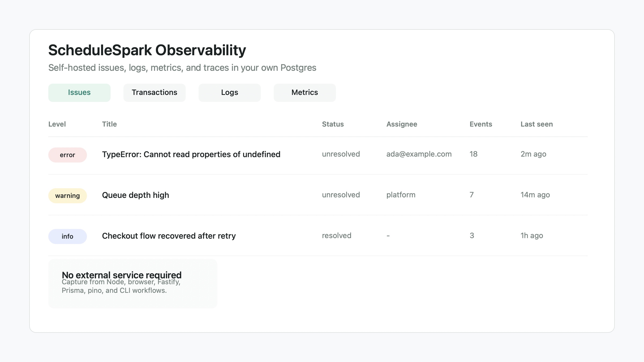Click the '14m ago' last seen value
The height and width of the screenshot is (362, 644).
click(x=535, y=195)
